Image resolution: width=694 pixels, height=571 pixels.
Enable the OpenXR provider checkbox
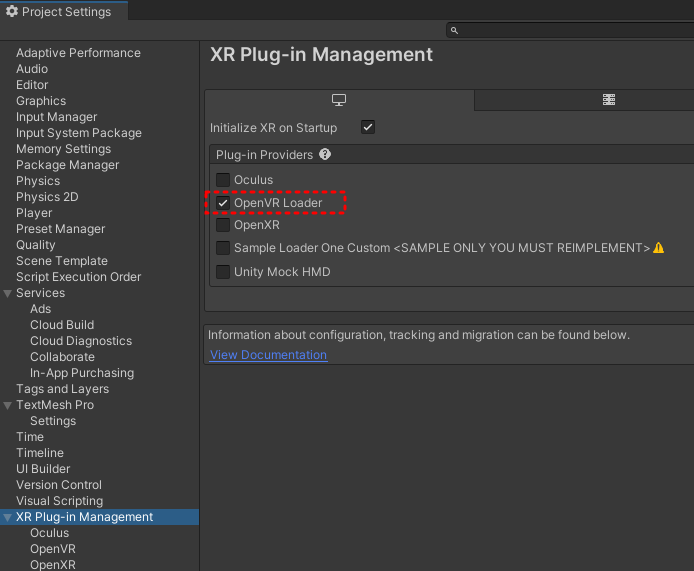coord(223,225)
